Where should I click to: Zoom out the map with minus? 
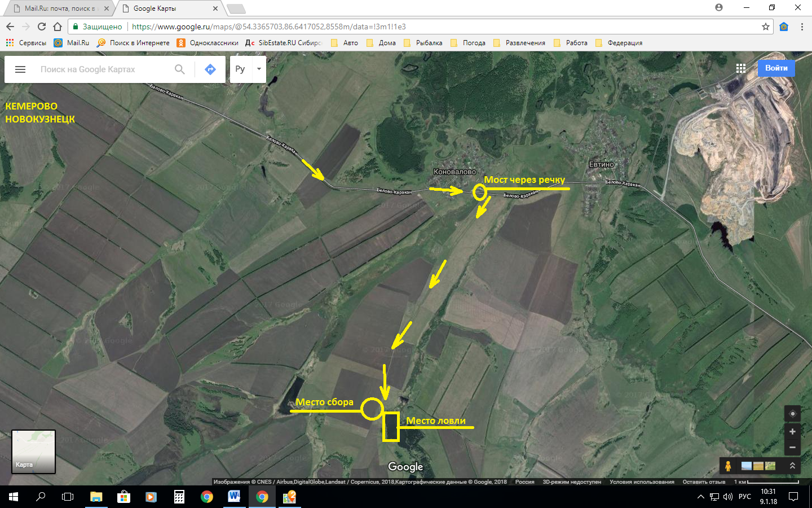tap(792, 448)
